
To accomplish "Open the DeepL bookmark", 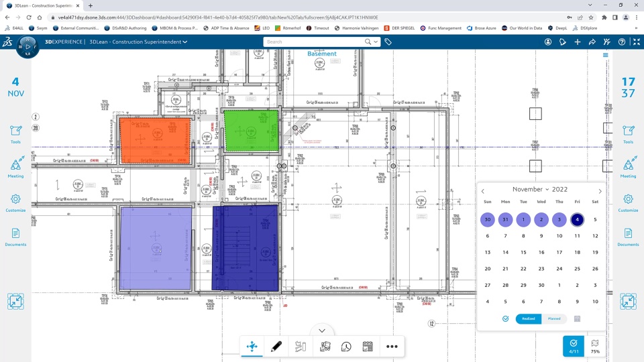I will click(557, 28).
